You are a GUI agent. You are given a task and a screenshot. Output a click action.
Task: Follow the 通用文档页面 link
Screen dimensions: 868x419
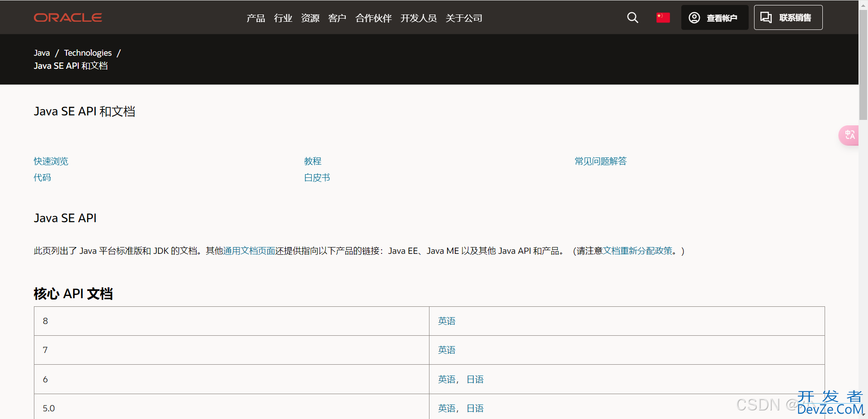[249, 251]
